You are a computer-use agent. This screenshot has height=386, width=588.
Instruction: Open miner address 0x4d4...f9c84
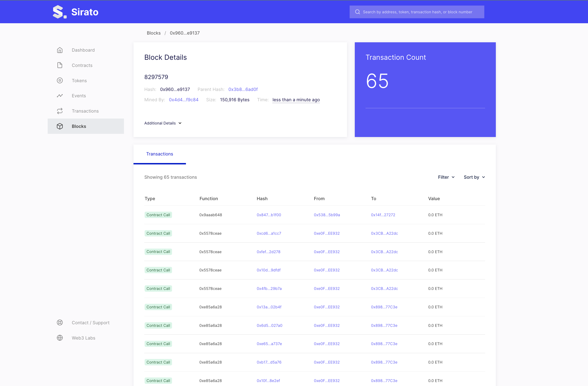tap(184, 100)
